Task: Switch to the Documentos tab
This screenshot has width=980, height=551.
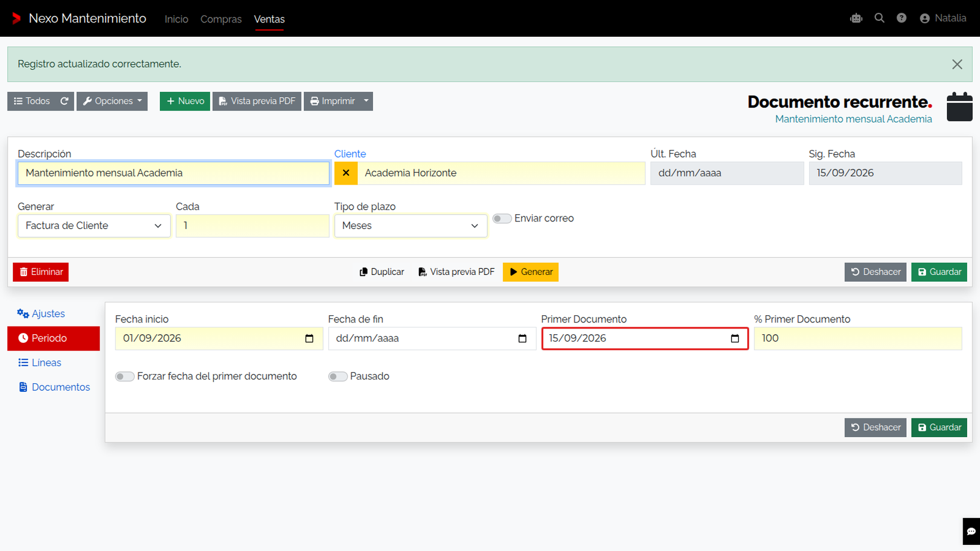Action: click(x=54, y=387)
